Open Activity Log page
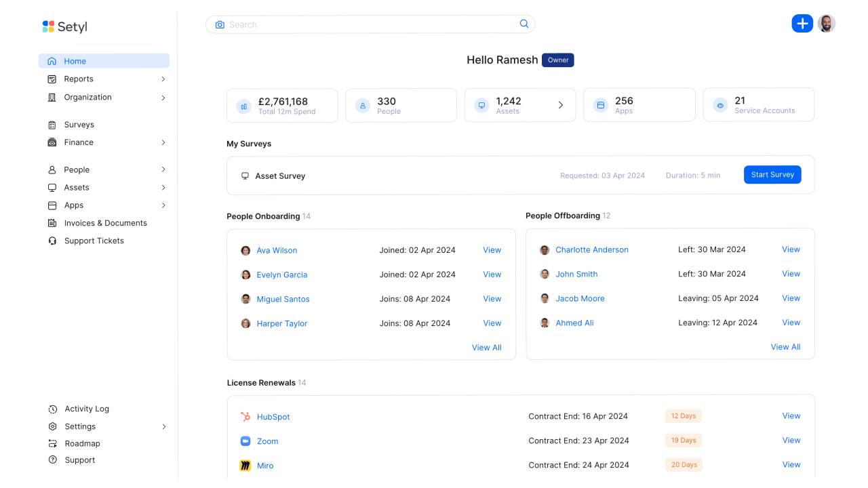Screen dimensions: 868x488 click(x=86, y=409)
